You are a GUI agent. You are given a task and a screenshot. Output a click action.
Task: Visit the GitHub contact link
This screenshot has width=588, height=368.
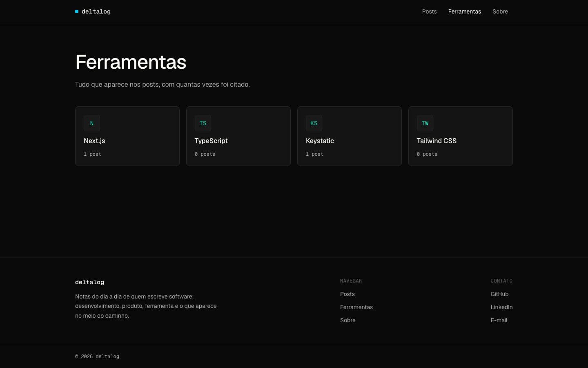coord(499,294)
